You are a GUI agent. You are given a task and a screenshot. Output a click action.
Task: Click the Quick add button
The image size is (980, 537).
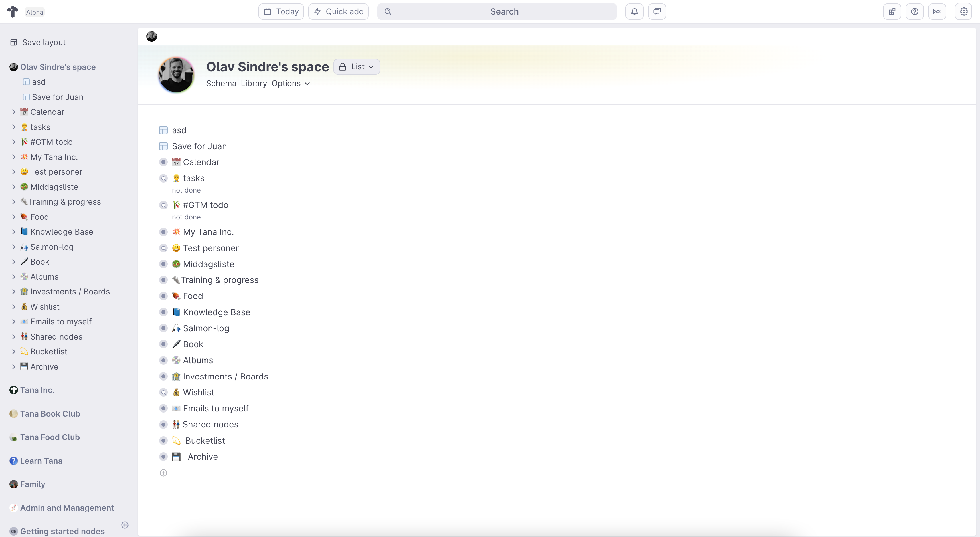338,11
